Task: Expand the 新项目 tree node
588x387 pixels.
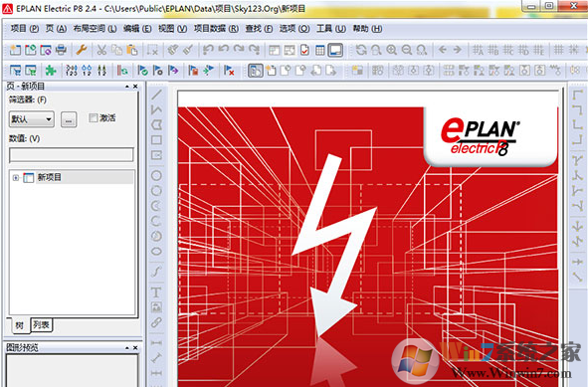Action: [x=16, y=178]
